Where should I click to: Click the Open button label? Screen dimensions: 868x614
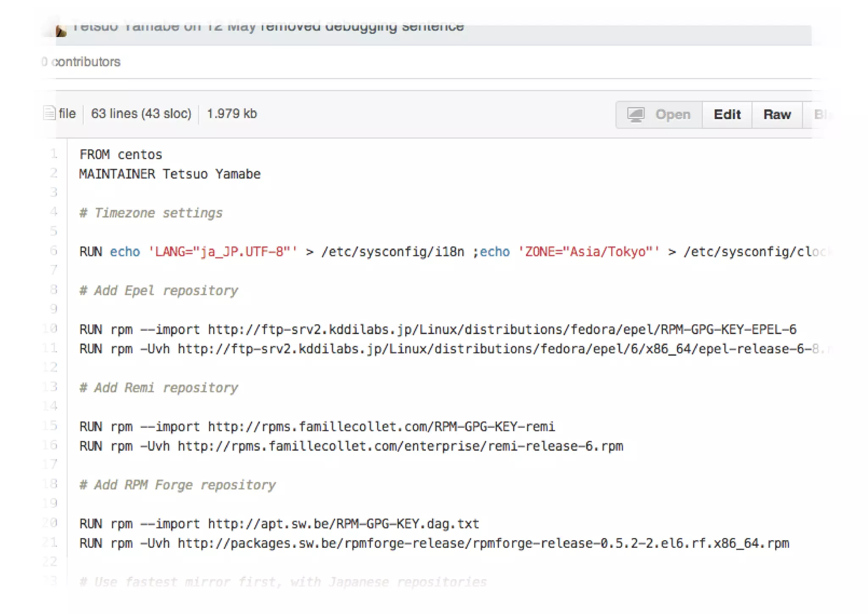coord(673,114)
